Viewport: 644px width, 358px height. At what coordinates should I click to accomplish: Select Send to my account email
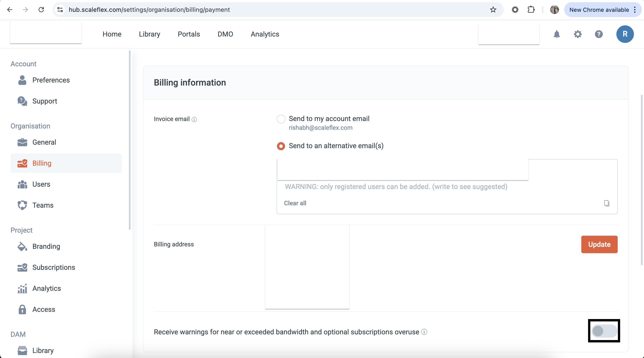[x=281, y=119]
